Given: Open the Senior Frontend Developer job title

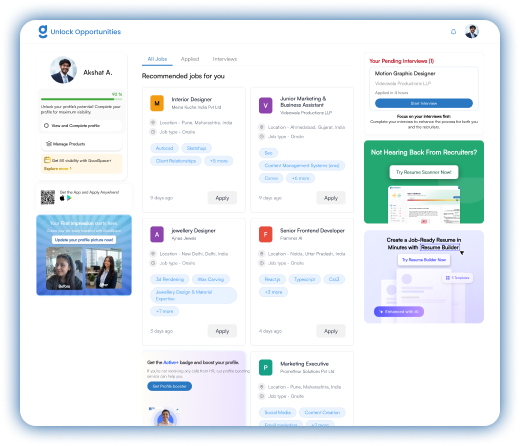Looking at the screenshot, I should tap(312, 231).
